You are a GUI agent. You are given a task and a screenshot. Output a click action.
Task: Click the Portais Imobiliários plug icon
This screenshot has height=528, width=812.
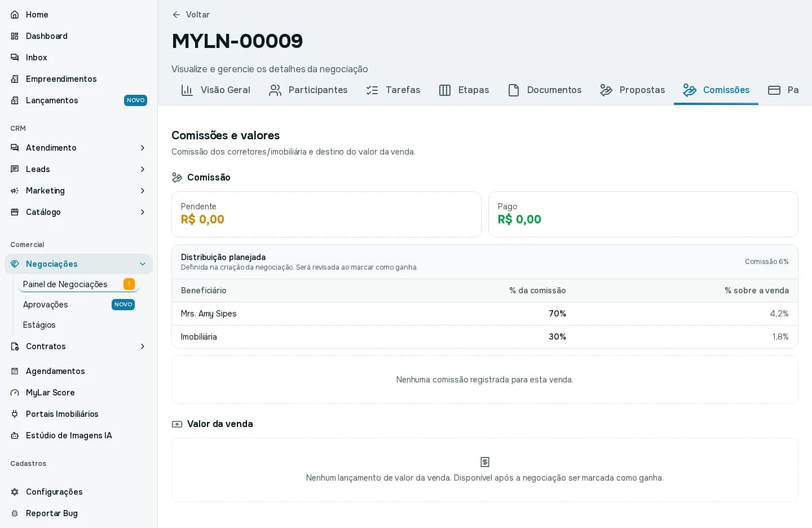click(x=15, y=414)
